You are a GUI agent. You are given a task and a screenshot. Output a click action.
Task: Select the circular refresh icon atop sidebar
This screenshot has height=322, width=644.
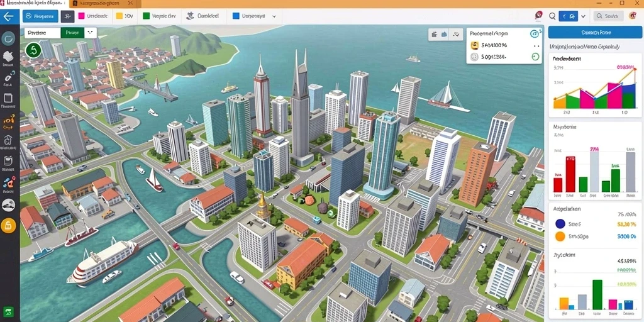[x=8, y=38]
